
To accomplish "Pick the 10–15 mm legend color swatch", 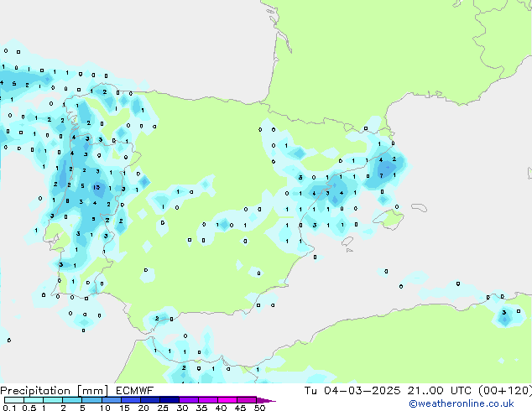I will 112,400.
